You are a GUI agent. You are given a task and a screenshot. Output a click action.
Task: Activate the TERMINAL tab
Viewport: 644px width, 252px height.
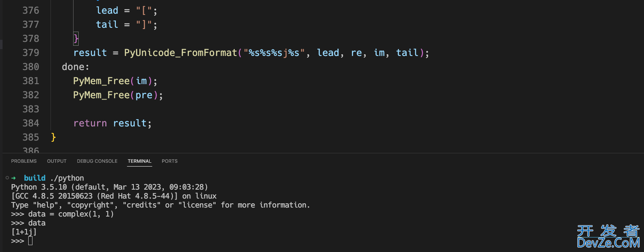(139, 161)
